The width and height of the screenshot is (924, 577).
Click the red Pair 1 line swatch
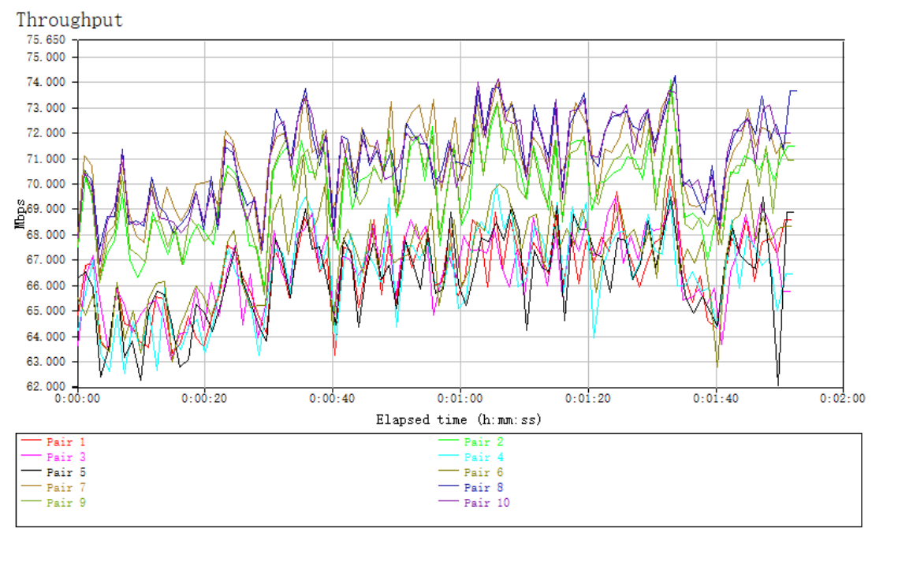[x=31, y=441]
